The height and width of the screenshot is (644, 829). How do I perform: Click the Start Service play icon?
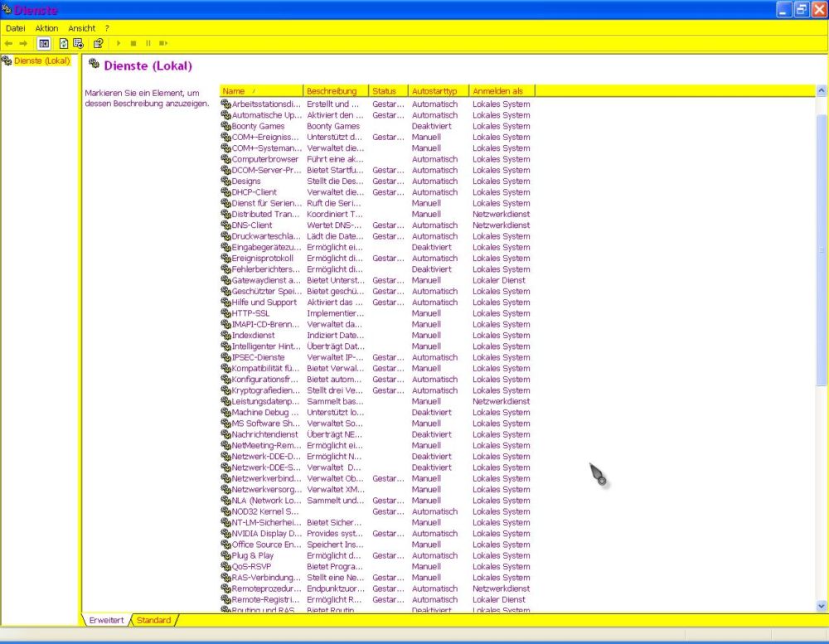pos(119,43)
